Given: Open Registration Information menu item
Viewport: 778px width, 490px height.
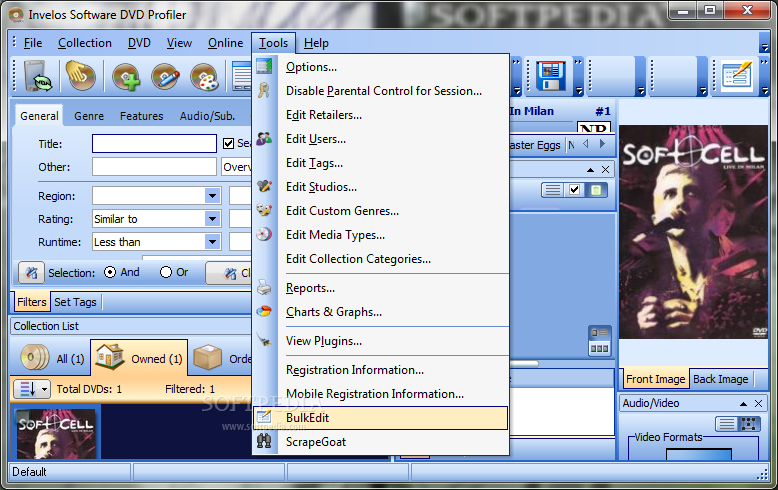Looking at the screenshot, I should (x=380, y=370).
